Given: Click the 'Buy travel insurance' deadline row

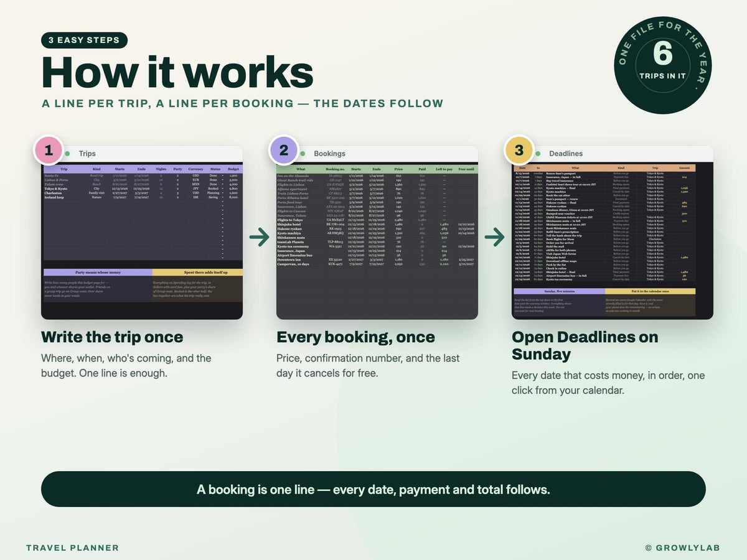Looking at the screenshot, I should point(604,180).
